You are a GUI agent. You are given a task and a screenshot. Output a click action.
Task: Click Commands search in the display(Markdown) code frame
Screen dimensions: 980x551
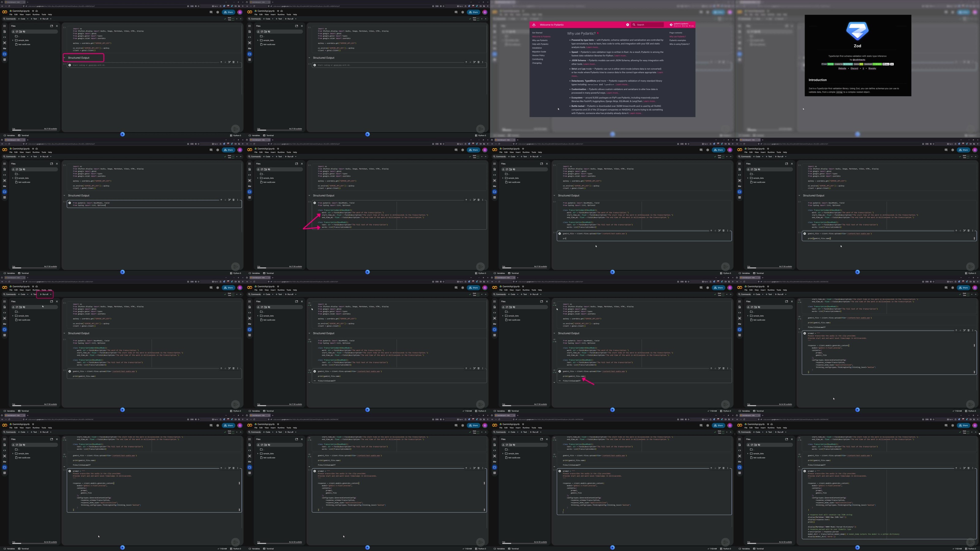tap(744, 432)
